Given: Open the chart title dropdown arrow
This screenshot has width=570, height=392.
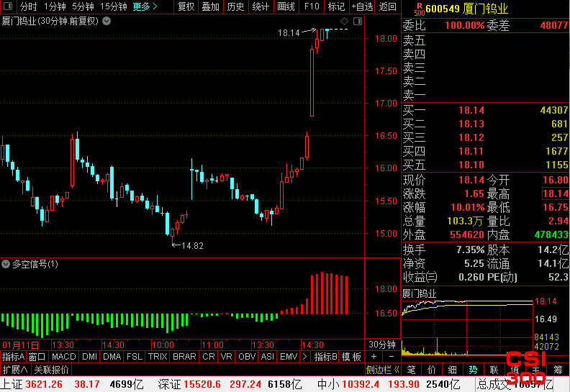Looking at the screenshot, I should tap(107, 21).
